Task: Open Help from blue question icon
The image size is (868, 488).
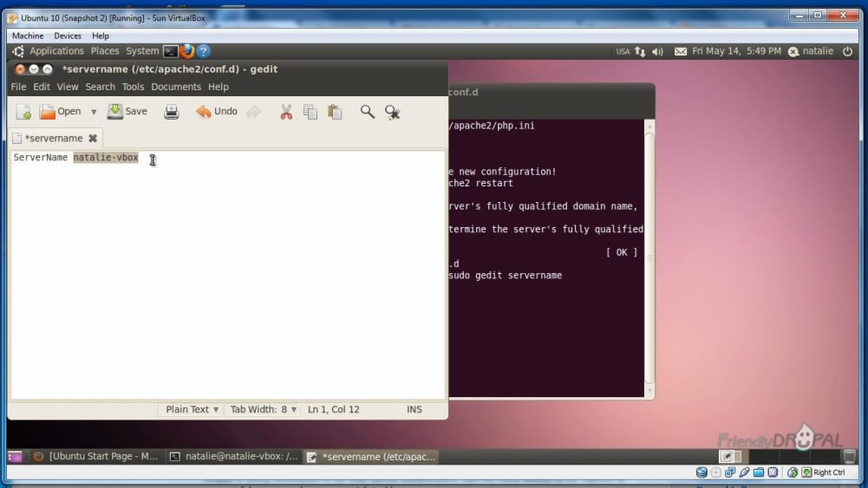Action: (203, 51)
